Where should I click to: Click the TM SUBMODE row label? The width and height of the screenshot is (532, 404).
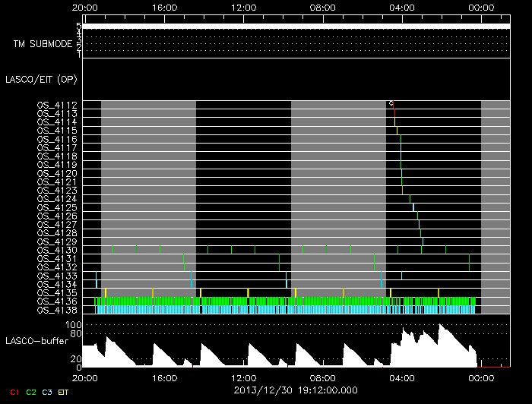[42, 44]
